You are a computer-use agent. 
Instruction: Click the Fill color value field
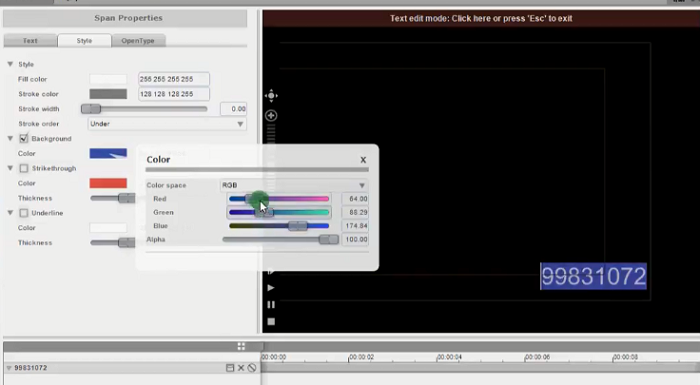click(x=174, y=80)
